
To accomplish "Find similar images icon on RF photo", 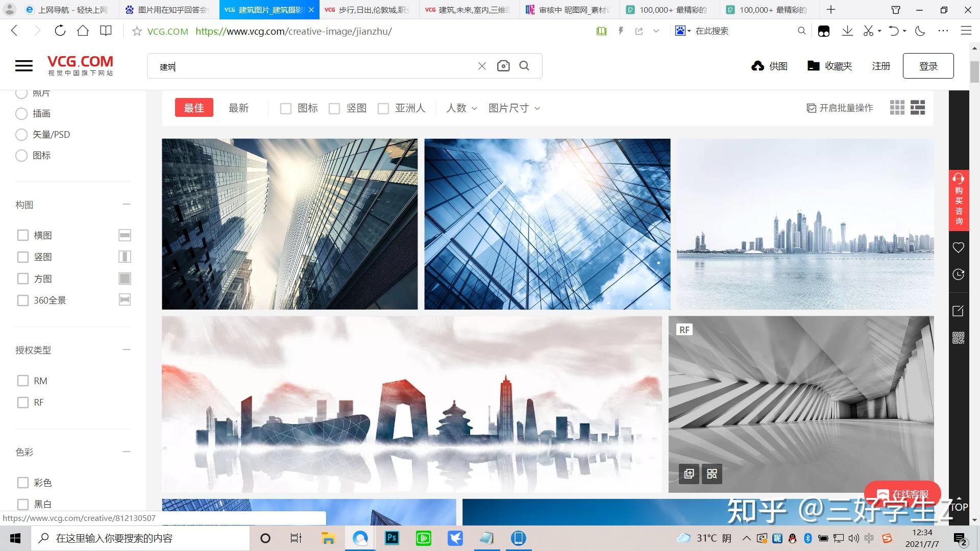I will click(712, 474).
